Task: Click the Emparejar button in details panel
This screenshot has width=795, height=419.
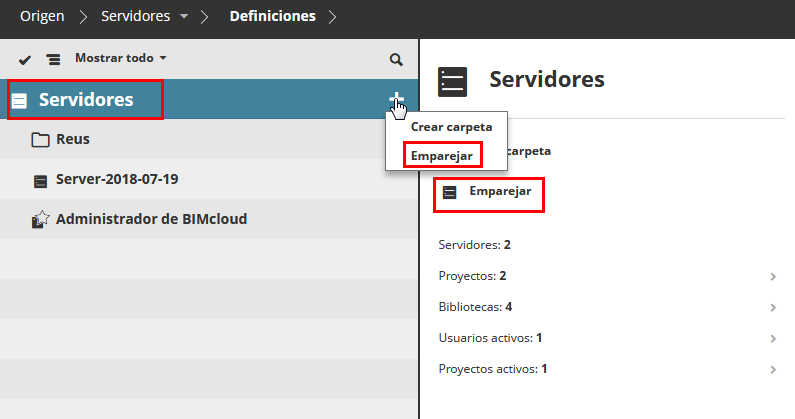Action: (x=488, y=192)
